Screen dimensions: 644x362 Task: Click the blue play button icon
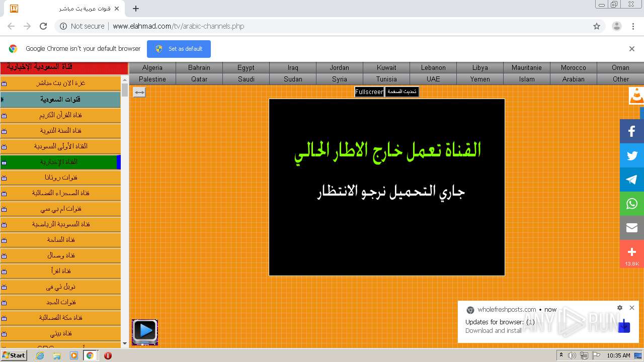pos(145,332)
